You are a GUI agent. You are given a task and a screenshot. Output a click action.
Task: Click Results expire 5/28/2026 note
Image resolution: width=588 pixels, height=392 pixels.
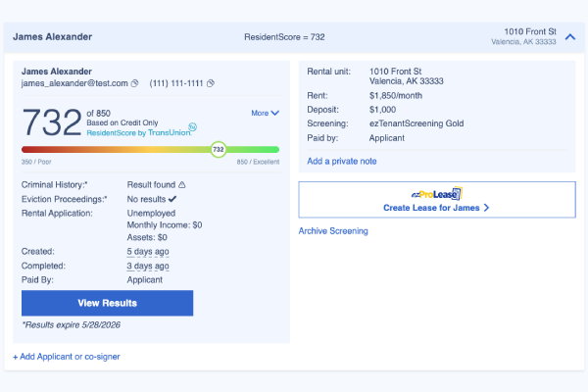click(x=71, y=324)
